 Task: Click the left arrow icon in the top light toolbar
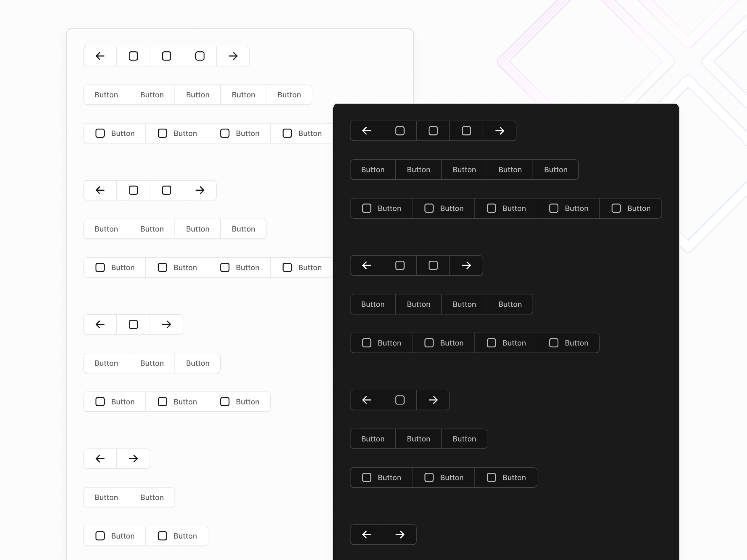click(x=100, y=56)
